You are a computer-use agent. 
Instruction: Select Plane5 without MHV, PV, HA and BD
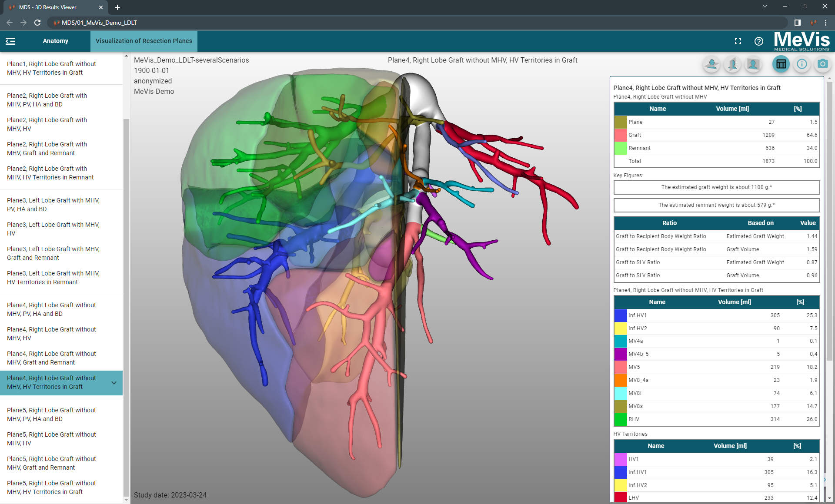click(x=61, y=414)
